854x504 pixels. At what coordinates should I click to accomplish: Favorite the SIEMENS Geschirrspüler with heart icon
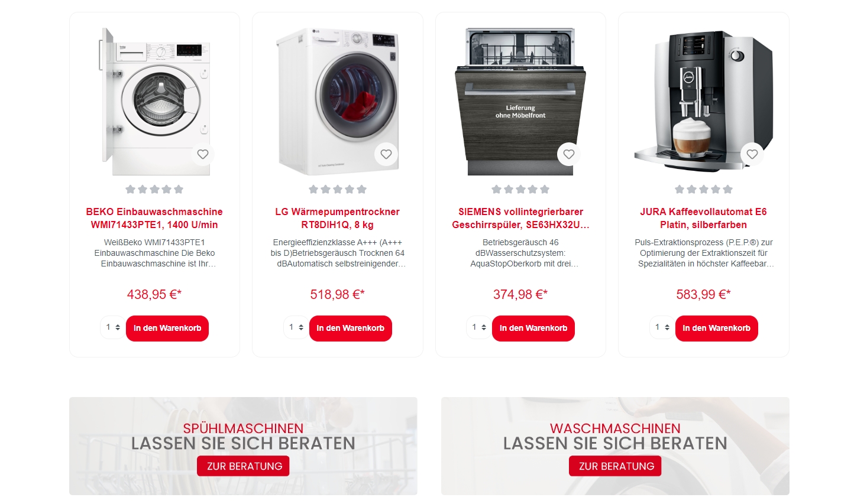(569, 154)
